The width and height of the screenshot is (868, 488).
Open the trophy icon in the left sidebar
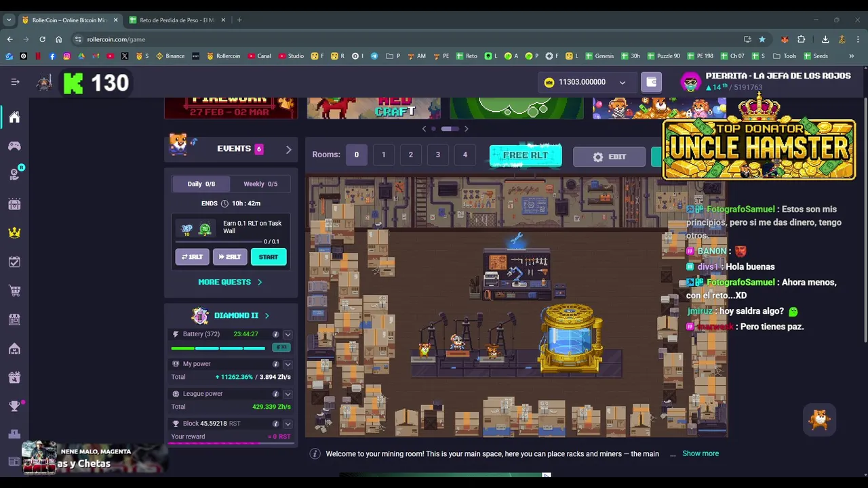14,406
